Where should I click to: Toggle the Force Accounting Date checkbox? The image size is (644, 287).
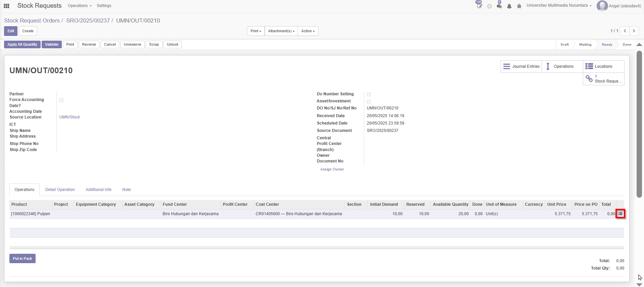(x=61, y=100)
